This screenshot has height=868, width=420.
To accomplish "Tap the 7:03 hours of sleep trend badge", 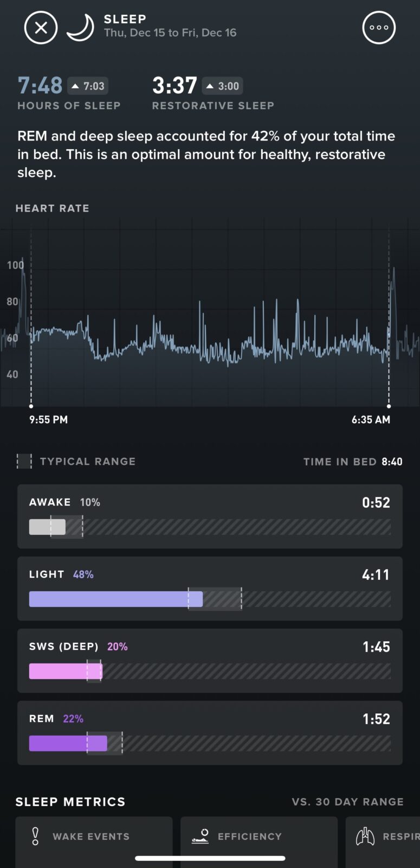I will (x=87, y=86).
